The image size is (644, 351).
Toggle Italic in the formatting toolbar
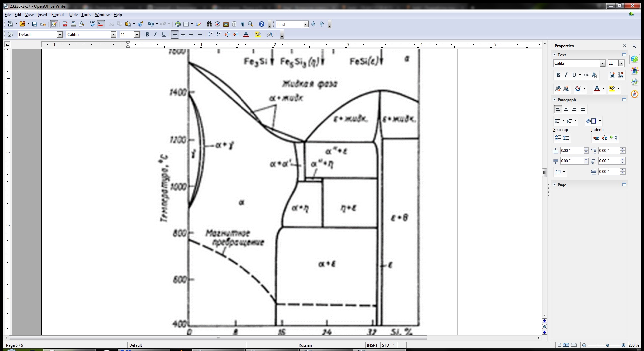[155, 34]
